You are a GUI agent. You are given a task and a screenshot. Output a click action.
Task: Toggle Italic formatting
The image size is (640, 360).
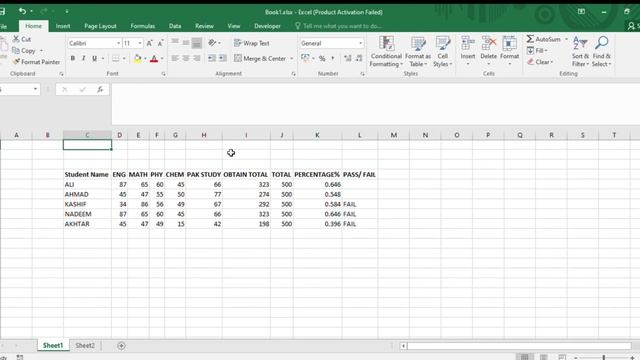pos(84,59)
